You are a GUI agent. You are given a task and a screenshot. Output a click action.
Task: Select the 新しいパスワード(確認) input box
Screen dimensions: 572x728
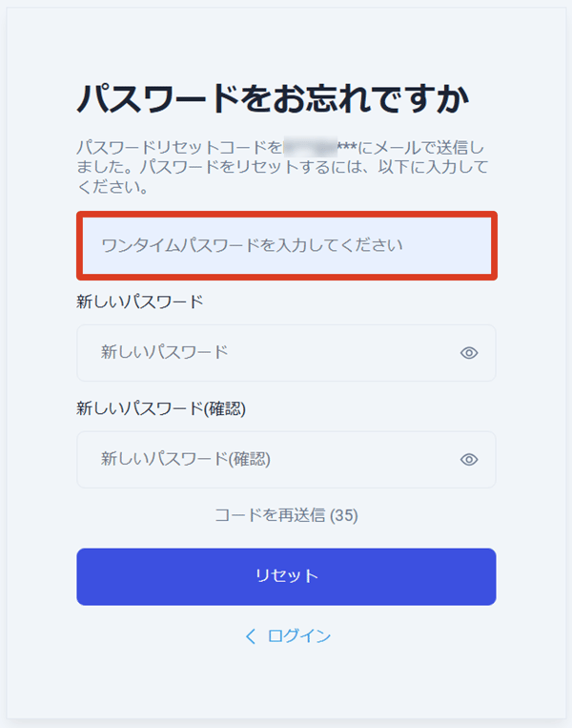pos(267,460)
